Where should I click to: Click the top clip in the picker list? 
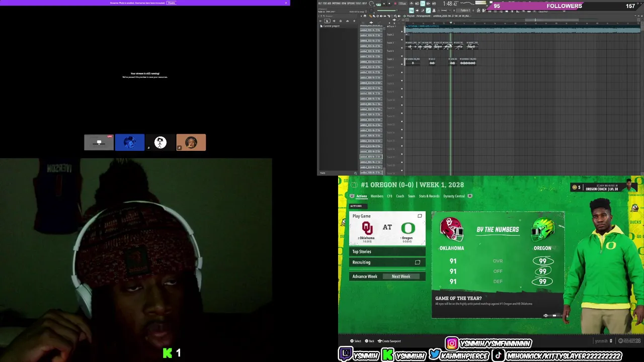[x=371, y=26]
